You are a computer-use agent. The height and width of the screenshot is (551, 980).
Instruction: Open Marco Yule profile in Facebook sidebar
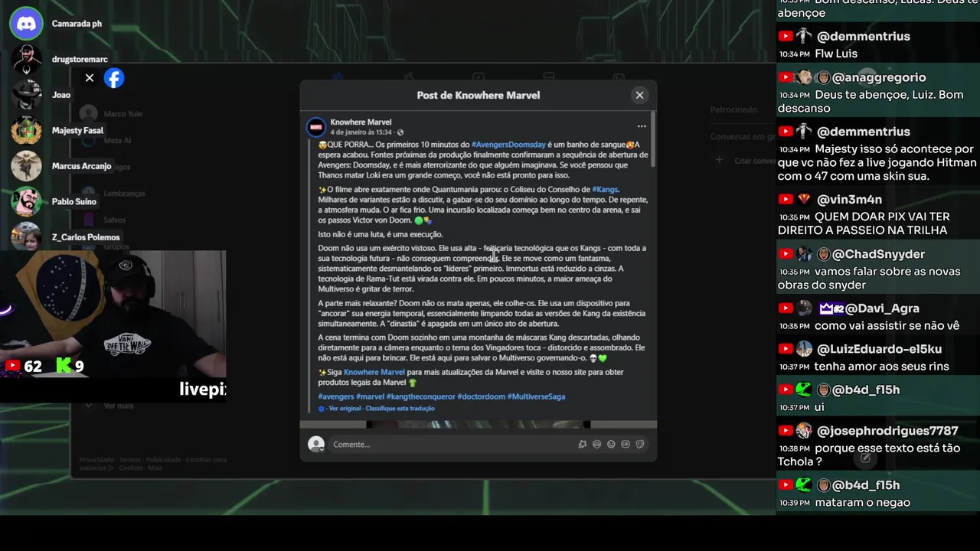(111, 114)
